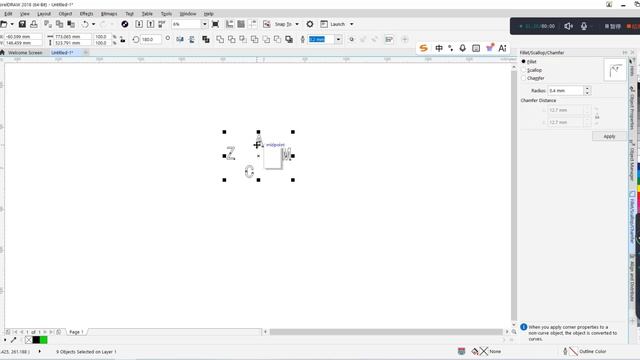Open the outline width dropdown arrow
This screenshot has width=640, height=360.
click(338, 40)
